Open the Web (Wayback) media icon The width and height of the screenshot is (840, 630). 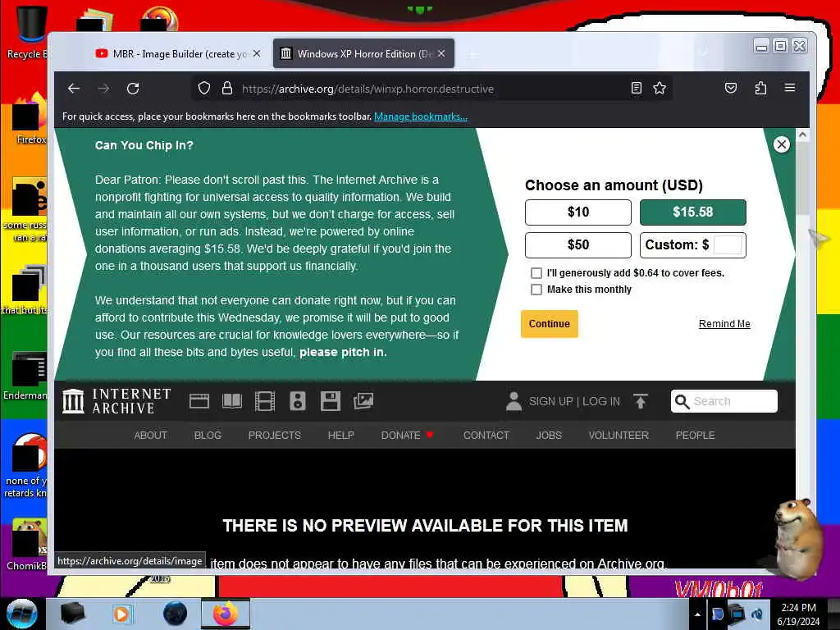(199, 401)
